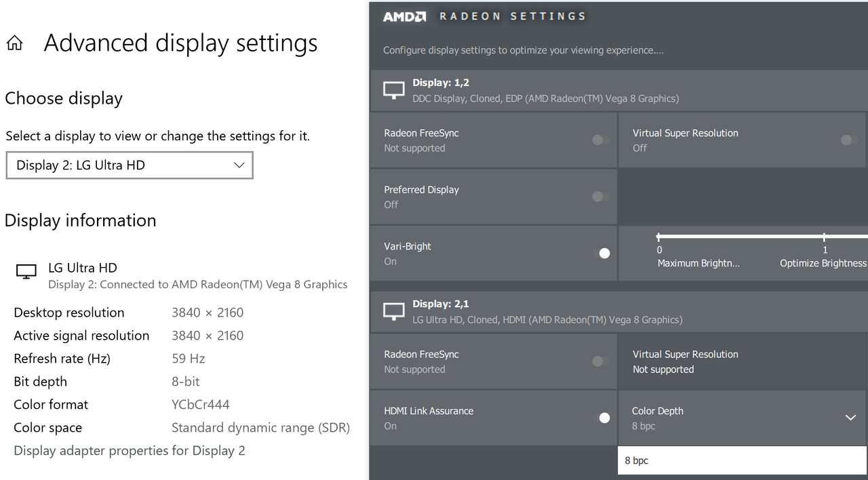868x480 pixels.
Task: Click the home icon beside Advanced display settings
Action: (x=14, y=44)
